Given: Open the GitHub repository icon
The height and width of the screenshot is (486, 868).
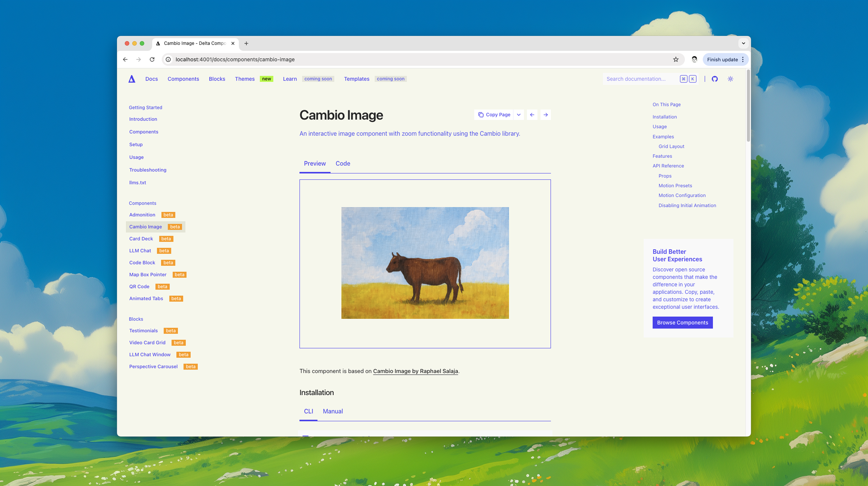Looking at the screenshot, I should [x=715, y=79].
